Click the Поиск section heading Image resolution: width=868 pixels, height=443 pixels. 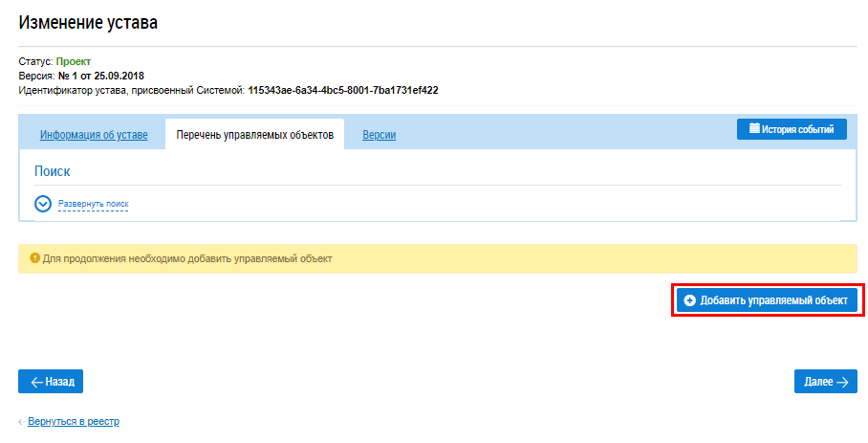click(x=53, y=171)
